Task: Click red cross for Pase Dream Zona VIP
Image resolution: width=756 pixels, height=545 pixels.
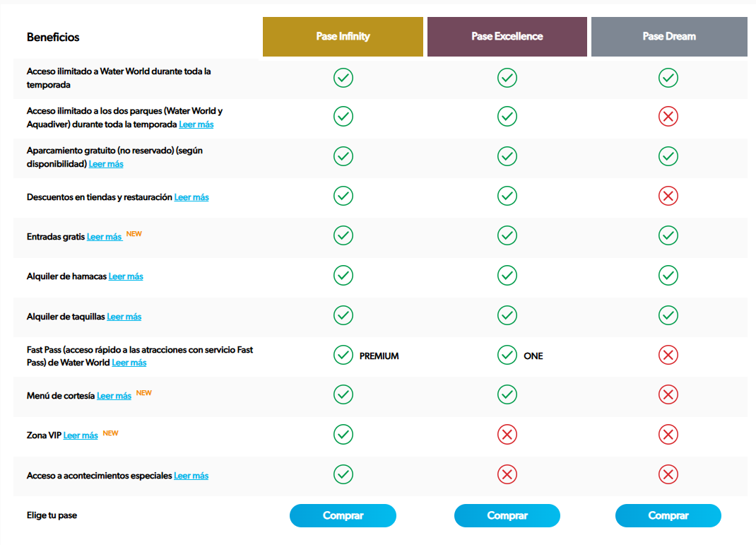Action: 668,434
